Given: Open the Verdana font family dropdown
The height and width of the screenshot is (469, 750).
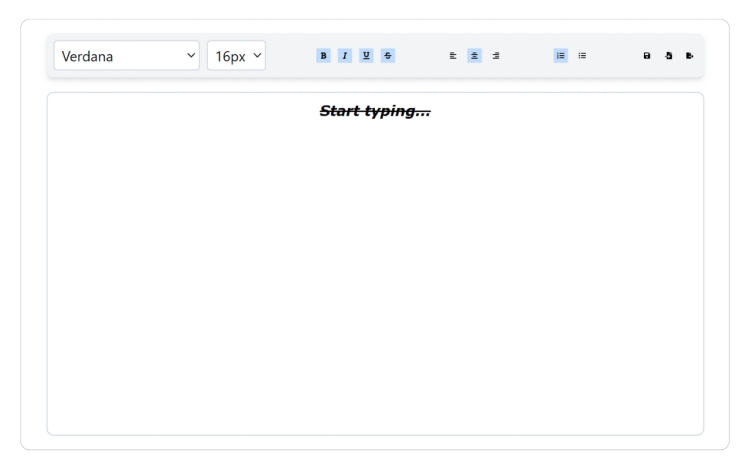Looking at the screenshot, I should (127, 55).
